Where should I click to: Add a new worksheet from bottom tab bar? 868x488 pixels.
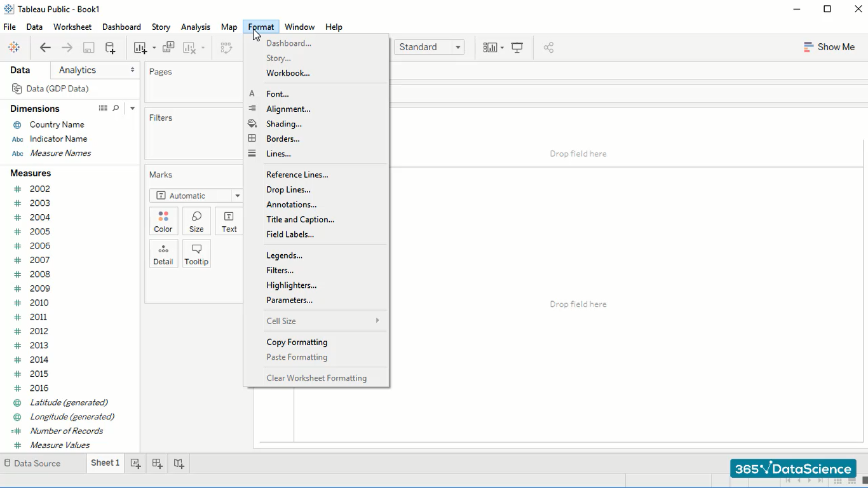click(135, 464)
